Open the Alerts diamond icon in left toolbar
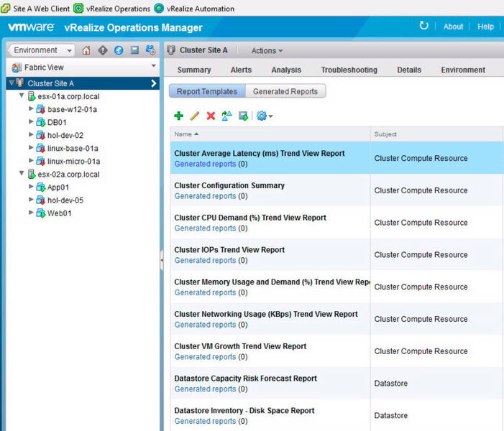 [103, 50]
